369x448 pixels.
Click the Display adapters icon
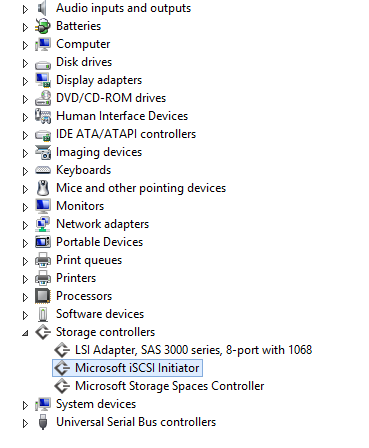tap(43, 80)
